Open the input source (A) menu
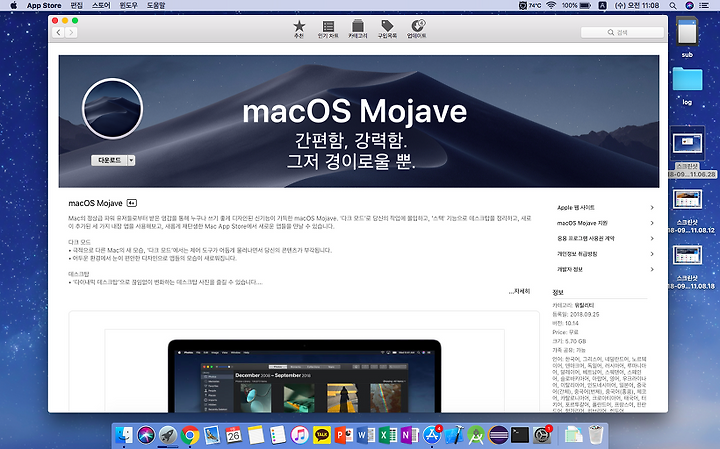This screenshot has height=449, width=720. (602, 6)
